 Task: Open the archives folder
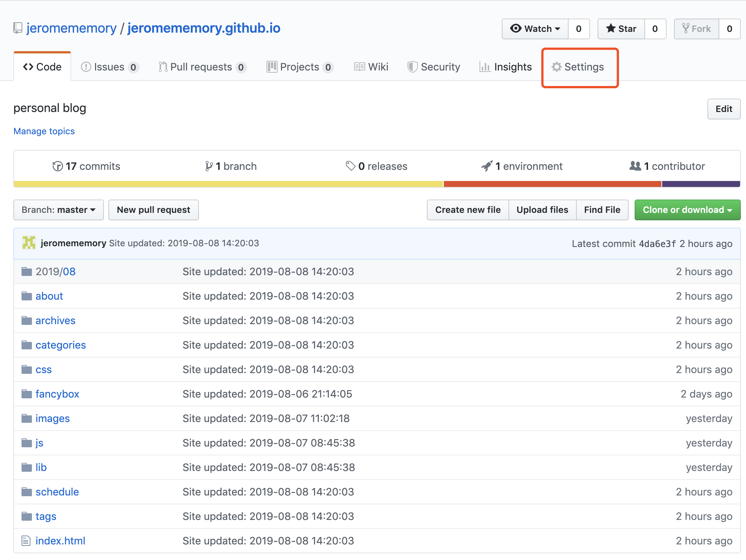(x=55, y=320)
